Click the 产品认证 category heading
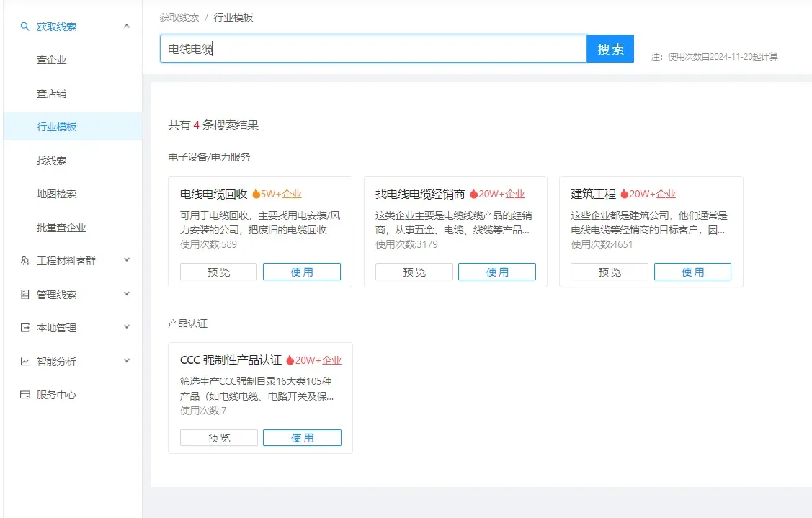 187,323
